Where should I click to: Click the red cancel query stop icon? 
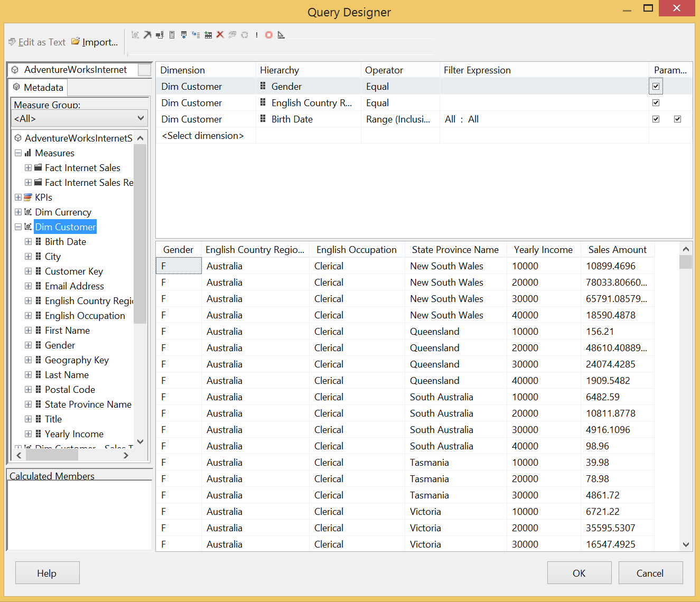269,35
